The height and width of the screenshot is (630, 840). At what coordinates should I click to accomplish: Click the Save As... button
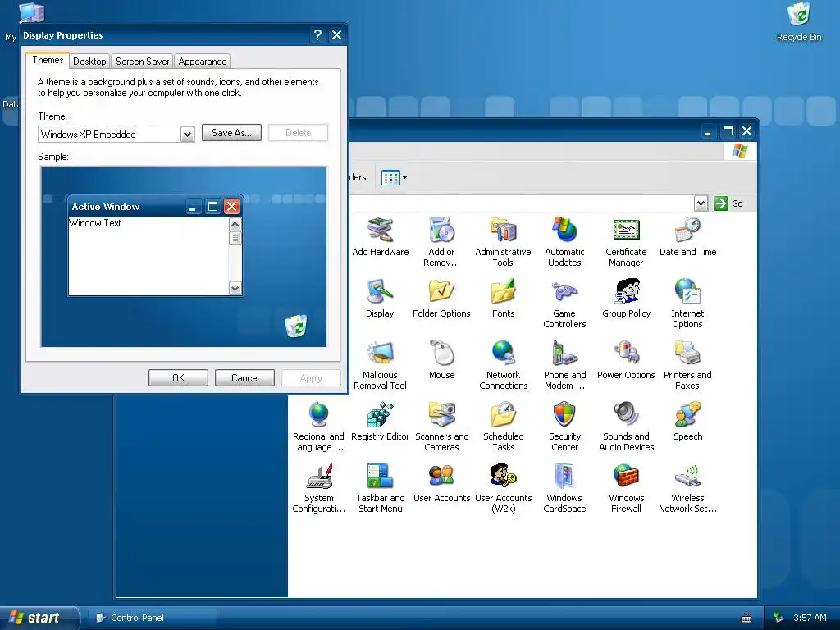(231, 133)
